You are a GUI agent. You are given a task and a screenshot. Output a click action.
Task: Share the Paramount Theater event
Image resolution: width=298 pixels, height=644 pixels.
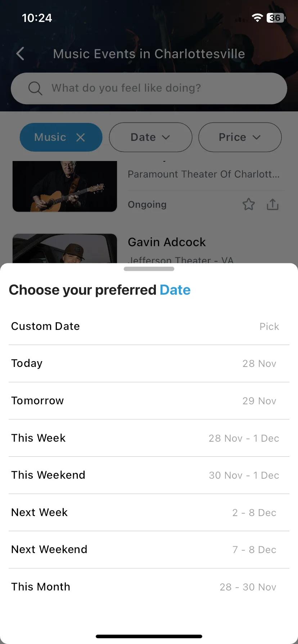click(273, 204)
